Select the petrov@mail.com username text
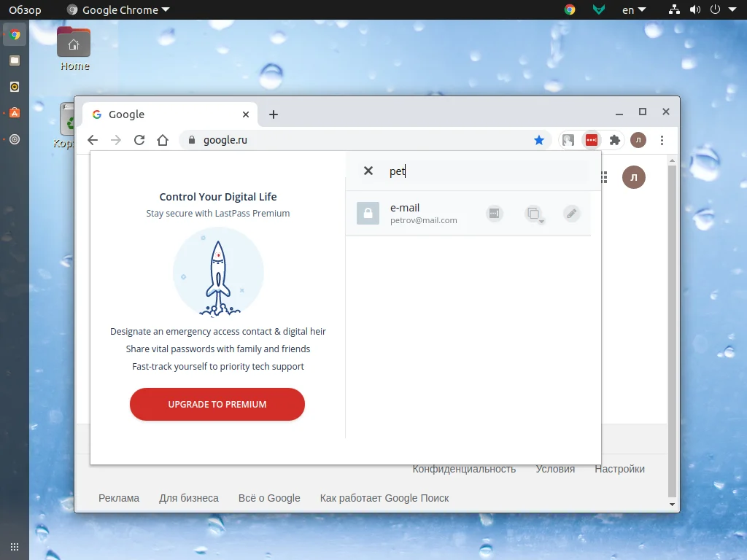 point(424,220)
